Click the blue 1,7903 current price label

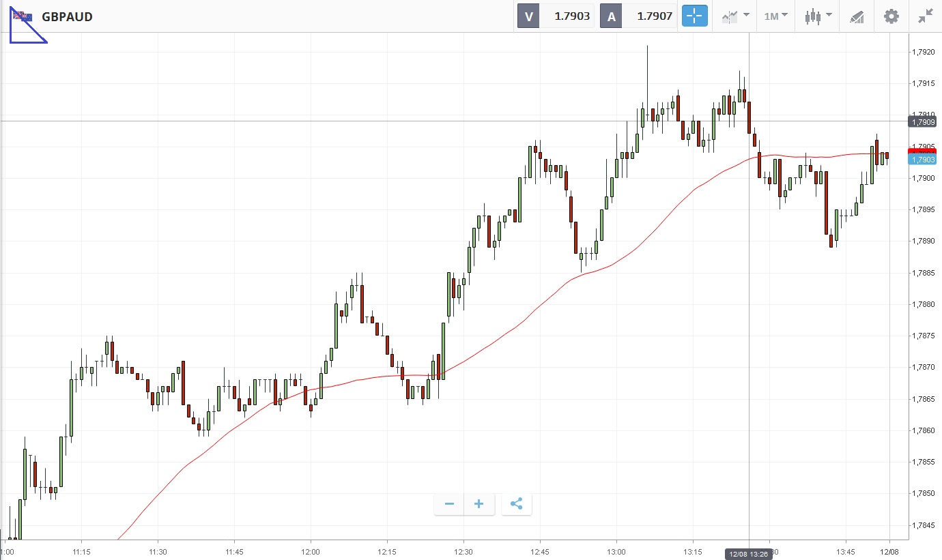click(923, 160)
